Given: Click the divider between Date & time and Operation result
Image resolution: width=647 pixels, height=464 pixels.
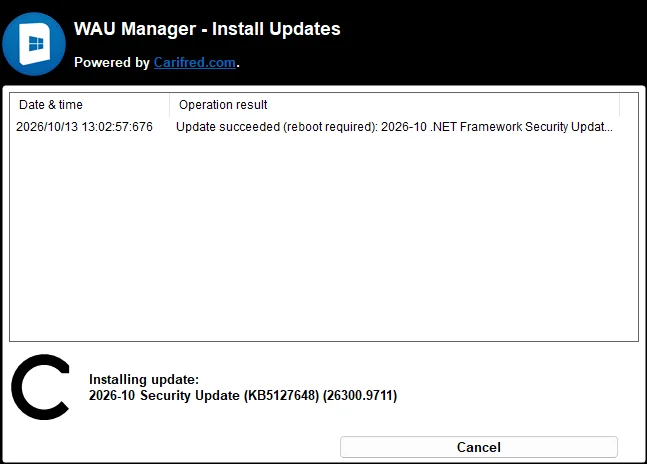Looking at the screenshot, I should [x=170, y=105].
